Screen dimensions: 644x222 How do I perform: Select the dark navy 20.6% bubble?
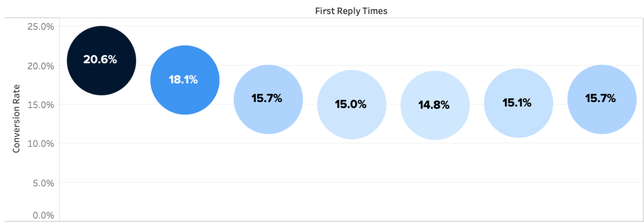tap(101, 61)
